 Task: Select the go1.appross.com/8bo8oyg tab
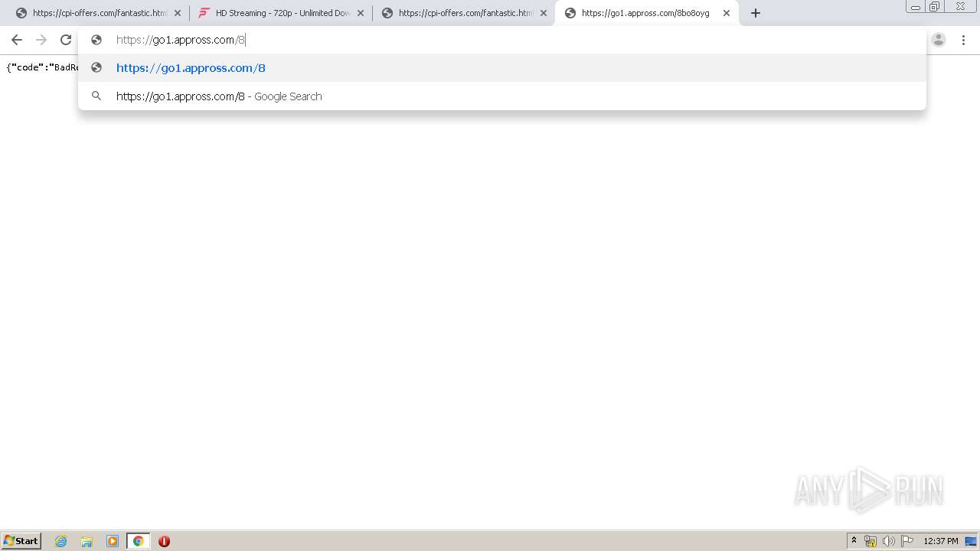click(645, 13)
